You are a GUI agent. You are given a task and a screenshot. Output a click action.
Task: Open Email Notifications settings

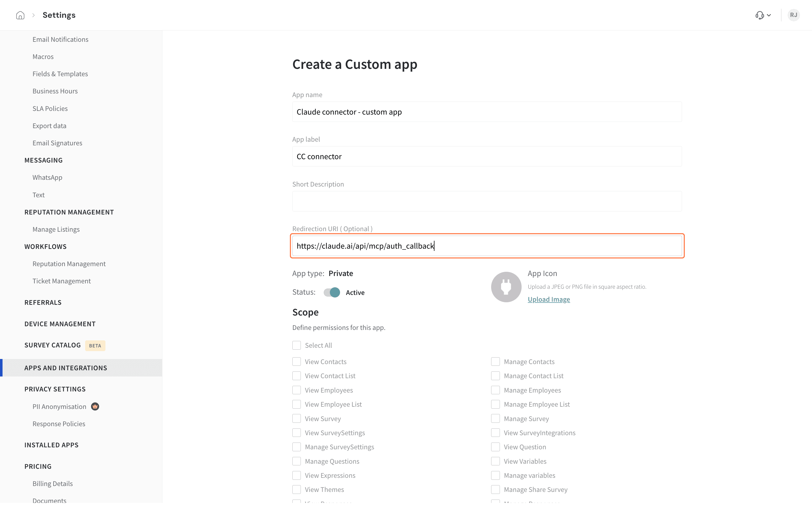click(x=60, y=39)
